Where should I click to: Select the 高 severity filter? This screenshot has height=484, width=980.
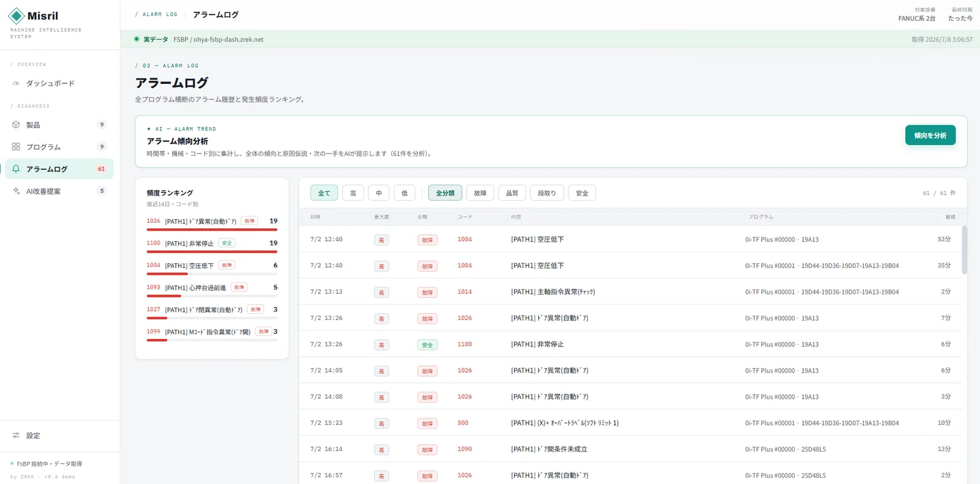(x=353, y=193)
